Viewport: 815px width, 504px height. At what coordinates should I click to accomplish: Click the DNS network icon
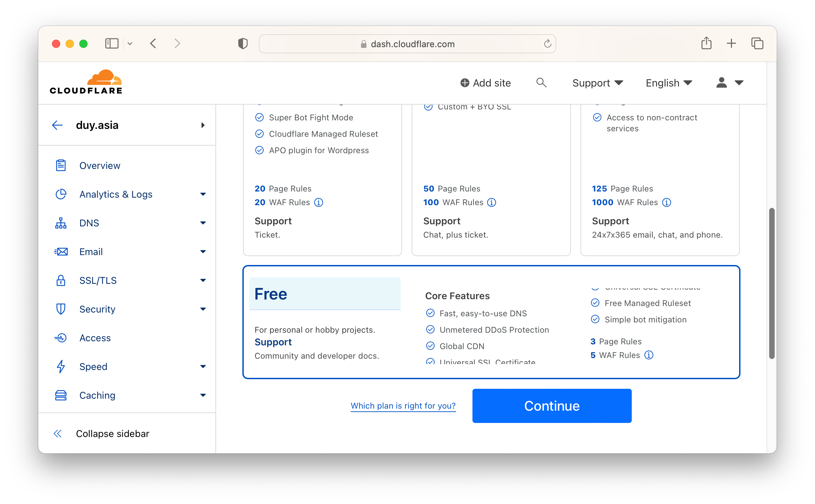61,223
